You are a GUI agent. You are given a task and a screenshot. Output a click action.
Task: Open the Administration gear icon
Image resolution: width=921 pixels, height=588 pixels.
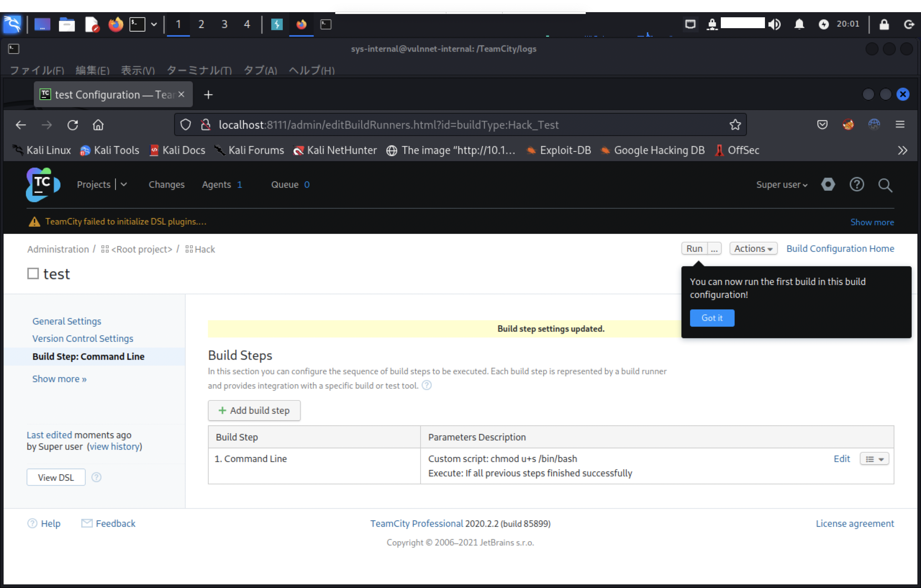point(828,184)
